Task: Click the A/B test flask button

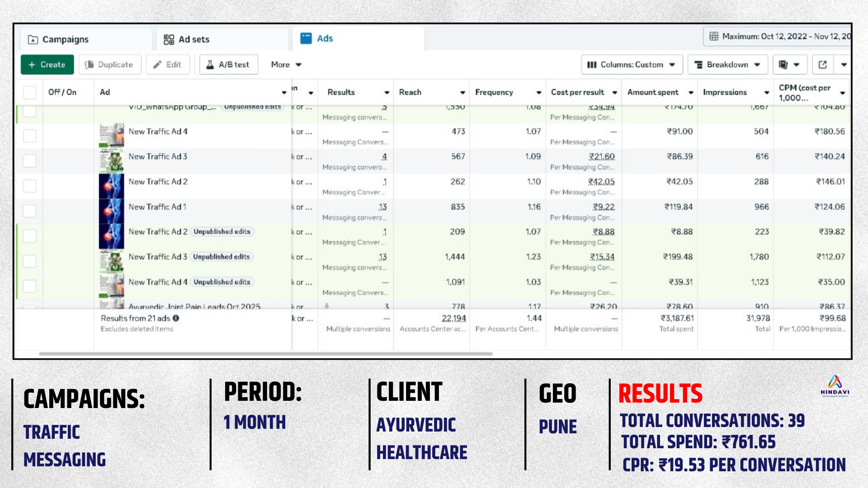Action: (229, 65)
